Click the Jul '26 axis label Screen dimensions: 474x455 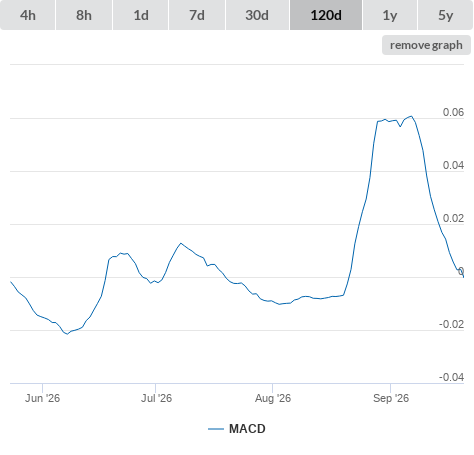pyautogui.click(x=156, y=398)
